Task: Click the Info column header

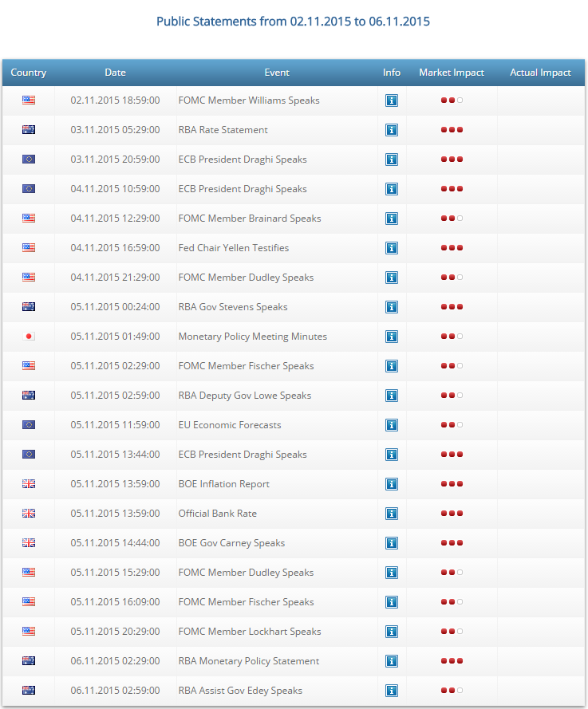Action: 392,73
